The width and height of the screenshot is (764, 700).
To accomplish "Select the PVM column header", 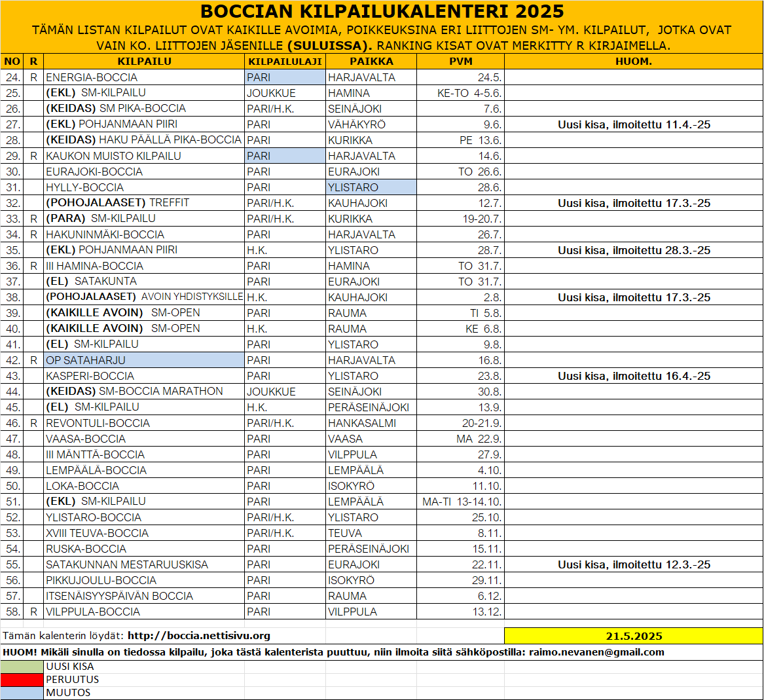I will tap(460, 62).
